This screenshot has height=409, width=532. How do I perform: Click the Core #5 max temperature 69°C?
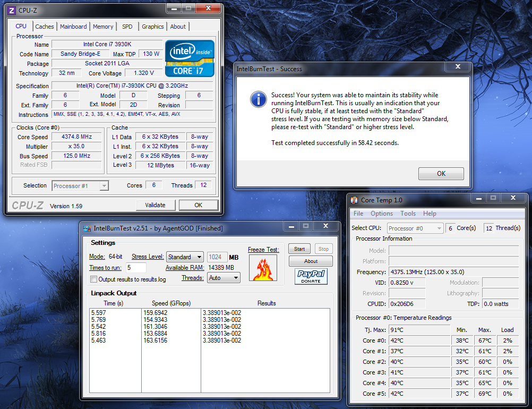485,394
